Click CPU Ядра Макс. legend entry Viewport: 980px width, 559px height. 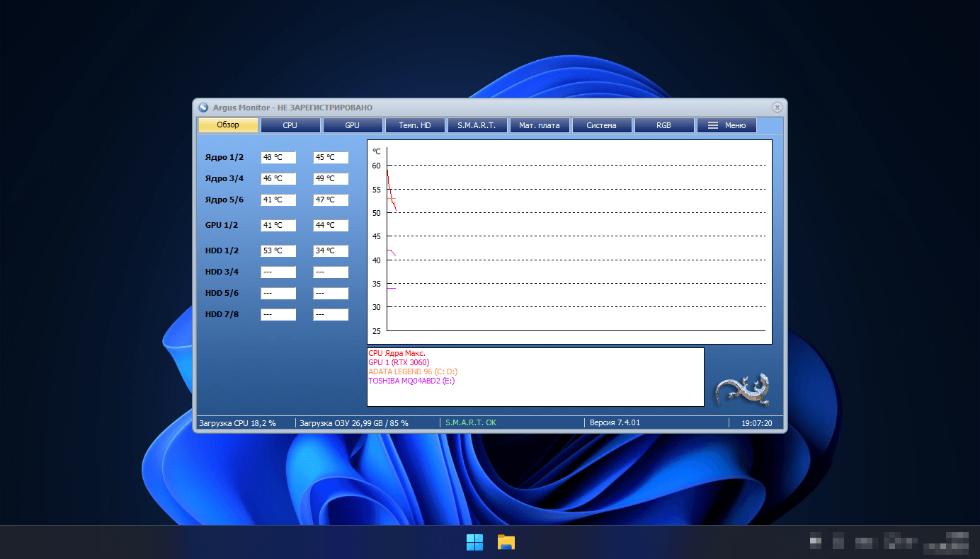[x=397, y=353]
